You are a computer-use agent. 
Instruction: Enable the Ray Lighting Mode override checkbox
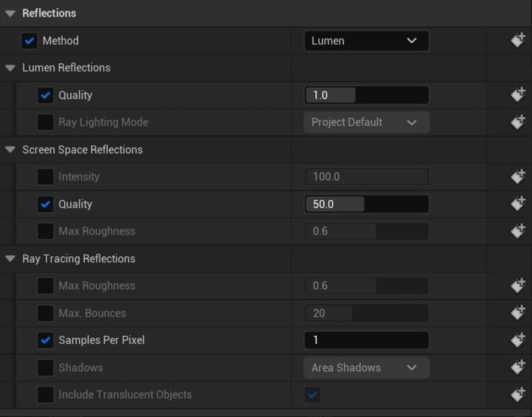pos(45,122)
